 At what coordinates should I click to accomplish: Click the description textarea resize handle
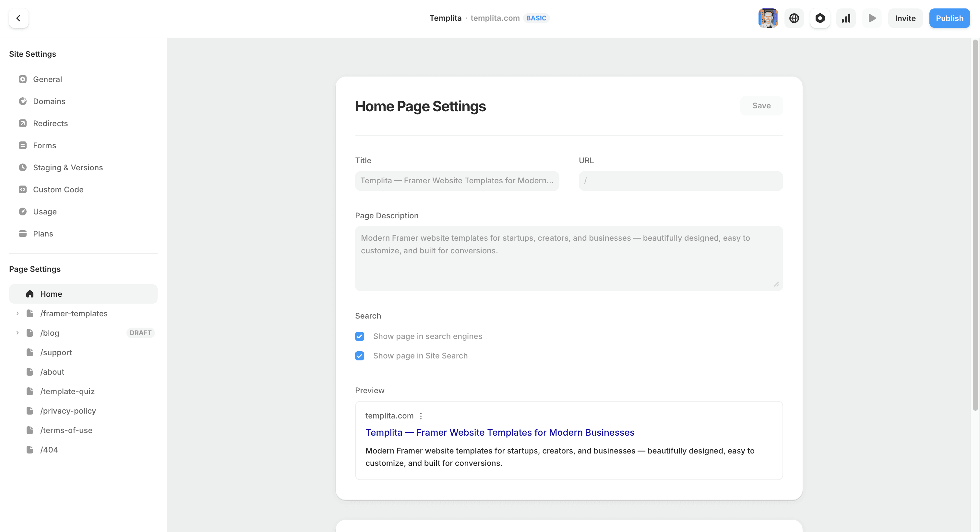(x=776, y=284)
